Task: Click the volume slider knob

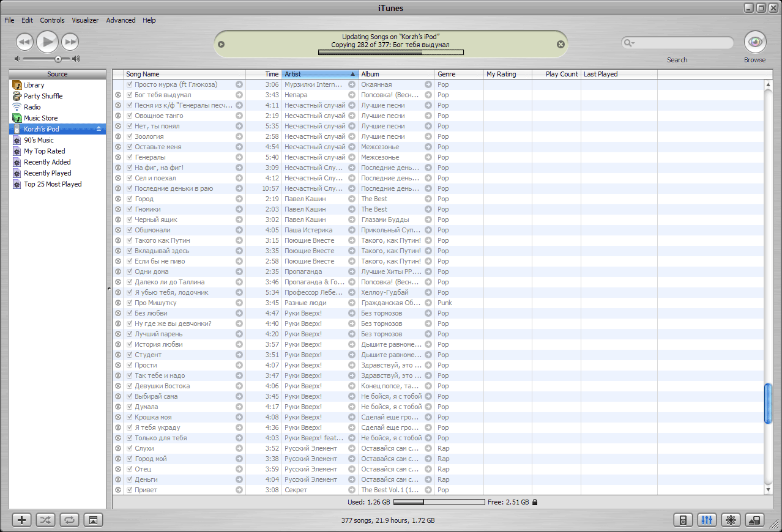Action: click(x=58, y=59)
